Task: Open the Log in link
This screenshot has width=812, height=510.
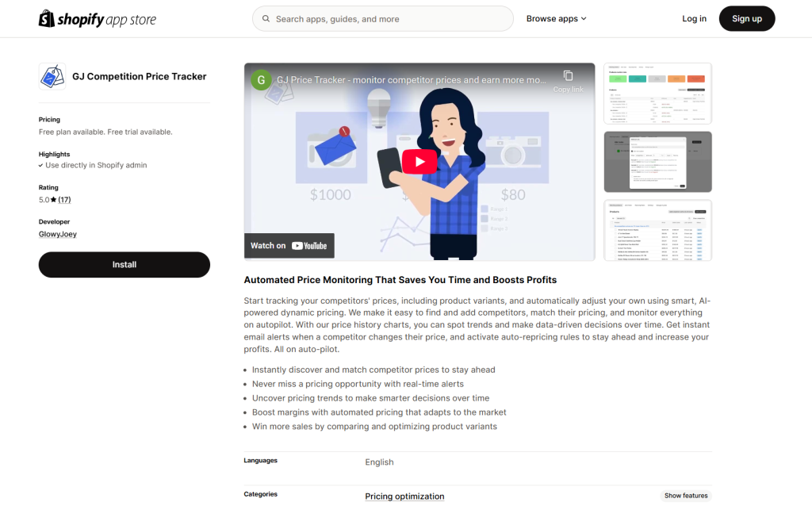Action: pos(694,19)
